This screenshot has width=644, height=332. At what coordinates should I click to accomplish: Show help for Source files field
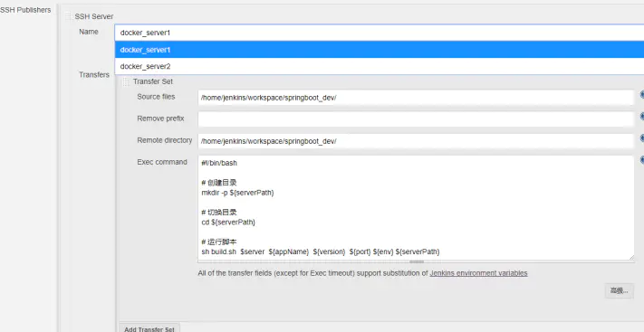641,95
